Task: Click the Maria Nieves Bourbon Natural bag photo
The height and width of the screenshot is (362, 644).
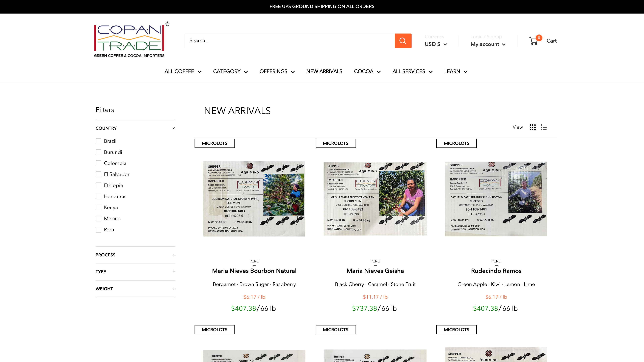Action: click(254, 199)
